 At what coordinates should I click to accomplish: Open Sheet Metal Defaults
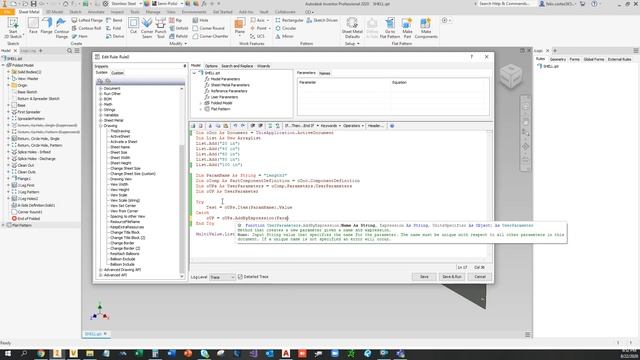(352, 28)
